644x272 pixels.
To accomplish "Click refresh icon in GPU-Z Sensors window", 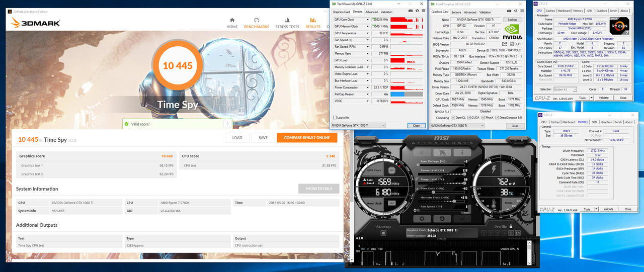I will 417,11.
